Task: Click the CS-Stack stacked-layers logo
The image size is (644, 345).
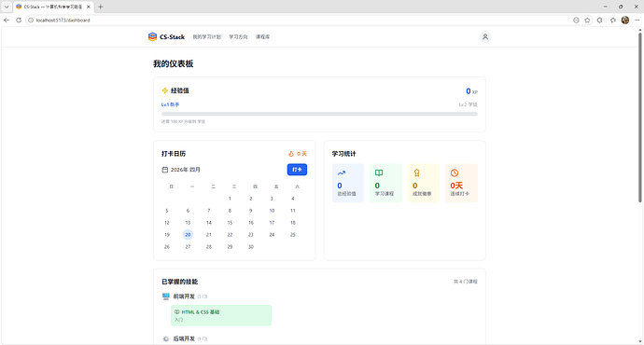Action: [152, 37]
